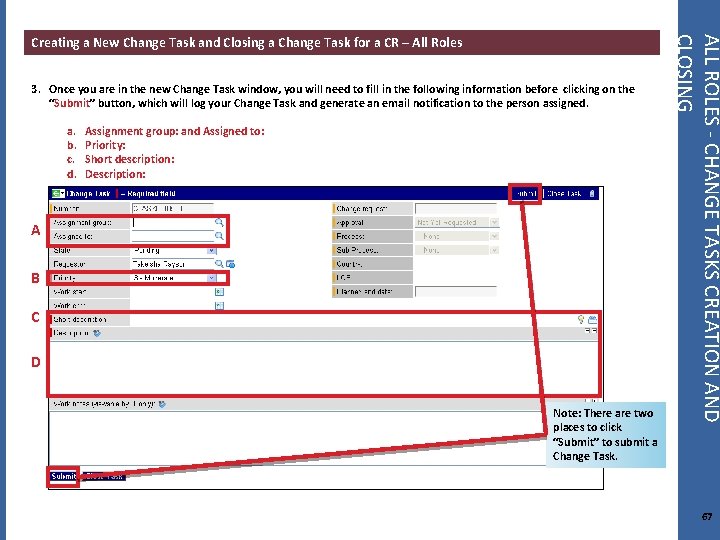Click "Short description:" in the step list
720x540 pixels.
click(129, 159)
